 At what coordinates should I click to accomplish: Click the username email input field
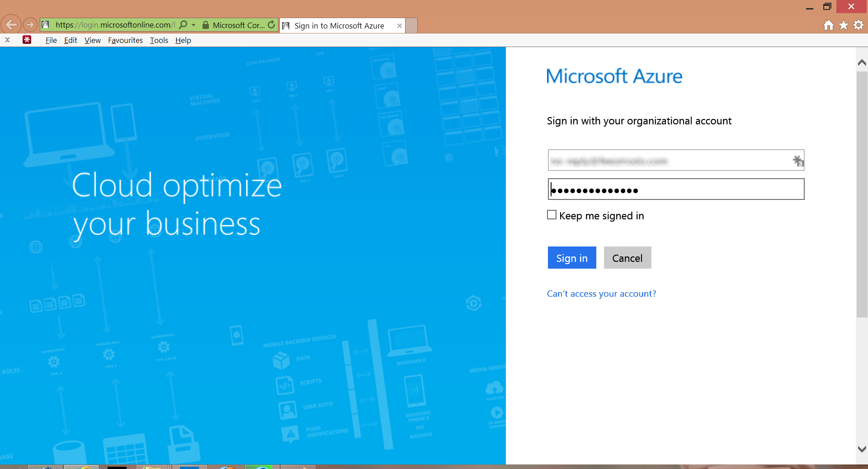676,160
